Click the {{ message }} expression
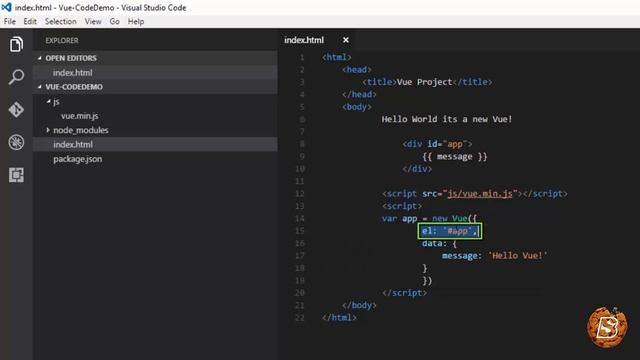640x360 pixels. [x=455, y=157]
